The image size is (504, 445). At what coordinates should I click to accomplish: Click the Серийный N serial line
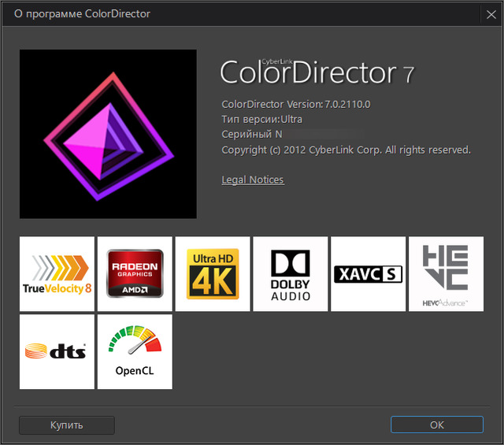(x=249, y=135)
